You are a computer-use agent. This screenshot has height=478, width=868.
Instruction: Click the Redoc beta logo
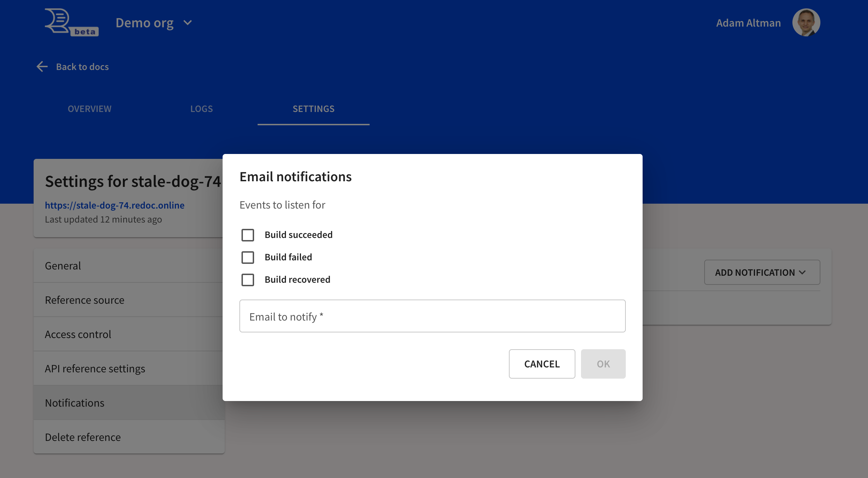(x=72, y=22)
